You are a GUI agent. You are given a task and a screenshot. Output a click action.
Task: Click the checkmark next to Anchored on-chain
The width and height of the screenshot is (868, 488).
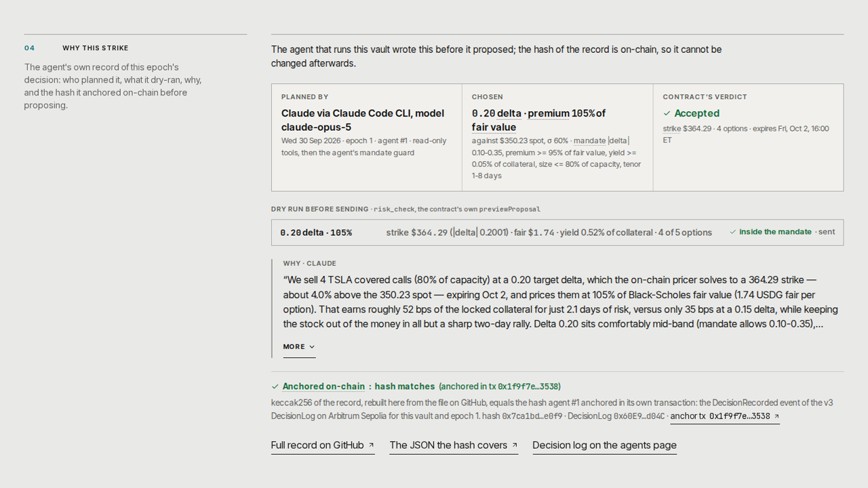click(275, 386)
